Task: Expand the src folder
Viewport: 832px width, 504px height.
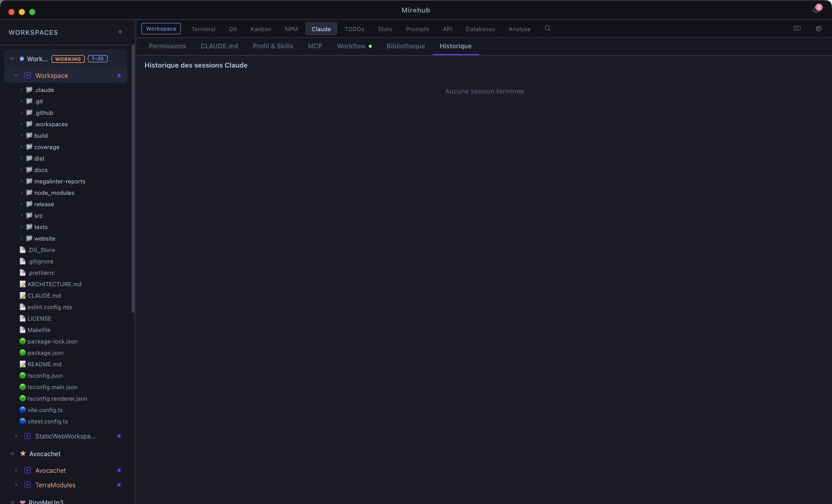Action: 21,216
